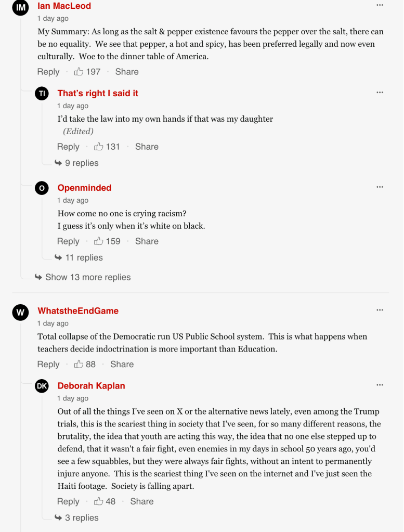The width and height of the screenshot is (404, 532).
Task: Share Openminded's comment
Action: [147, 241]
